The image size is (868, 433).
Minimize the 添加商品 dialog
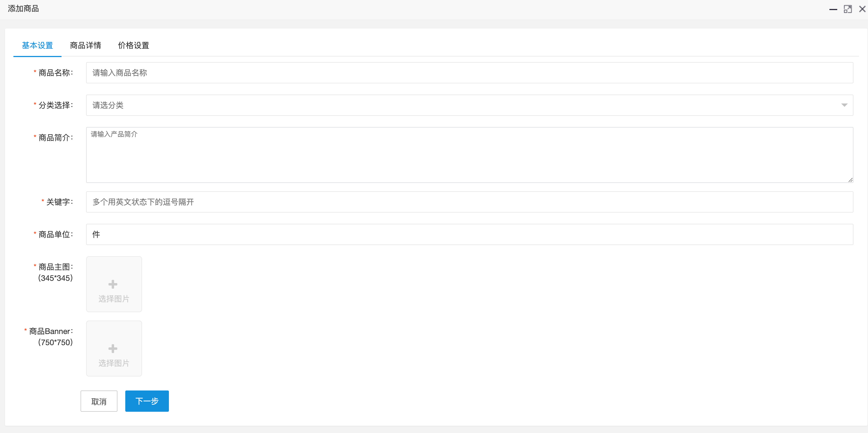(833, 10)
